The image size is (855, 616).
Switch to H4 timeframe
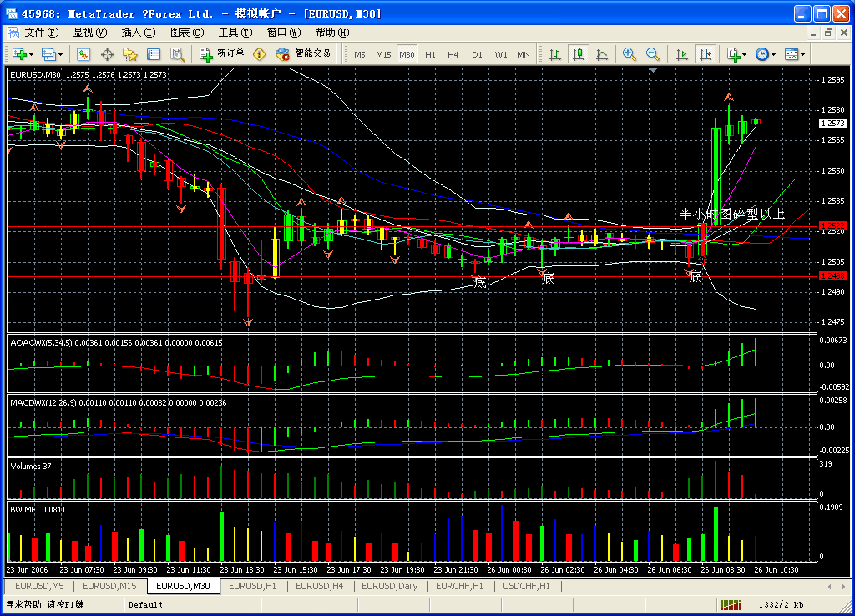pos(453,54)
